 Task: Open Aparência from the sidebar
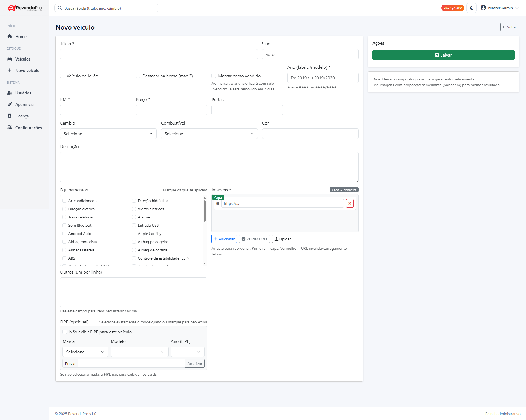pos(24,105)
